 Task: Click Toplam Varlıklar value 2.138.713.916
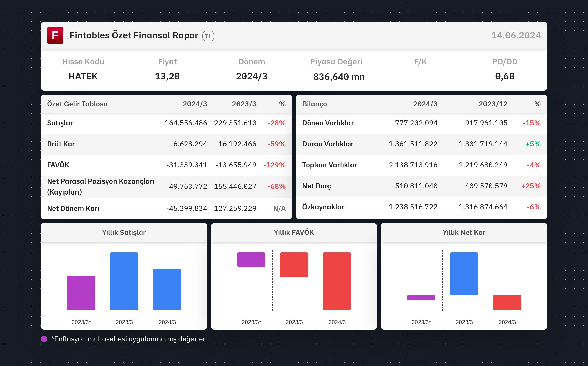413,165
